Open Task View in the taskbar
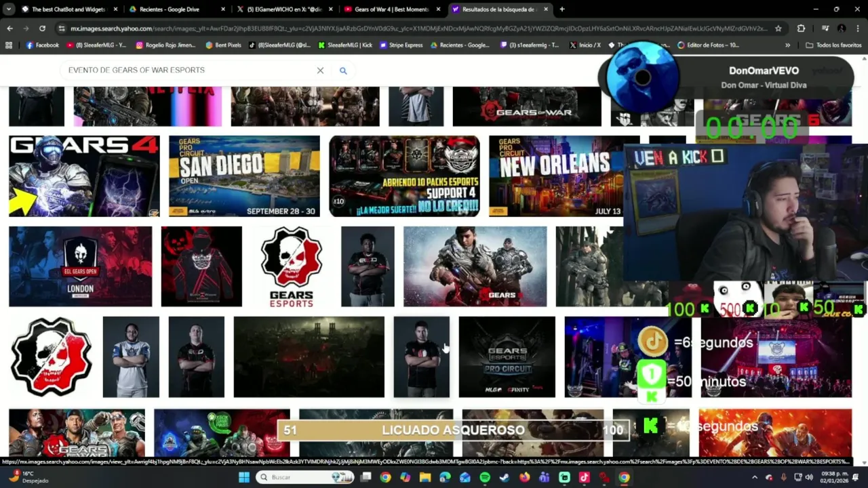This screenshot has width=868, height=488. click(x=366, y=477)
